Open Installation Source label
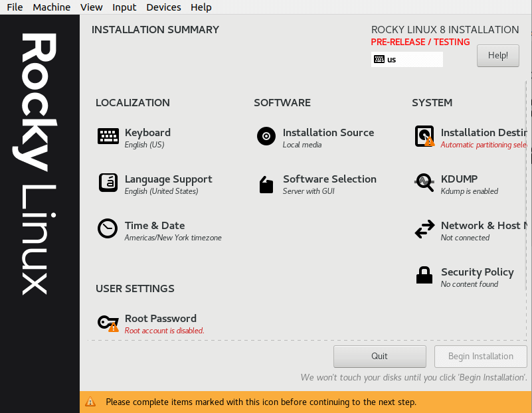Screen dimensions: 532x413 (328, 133)
